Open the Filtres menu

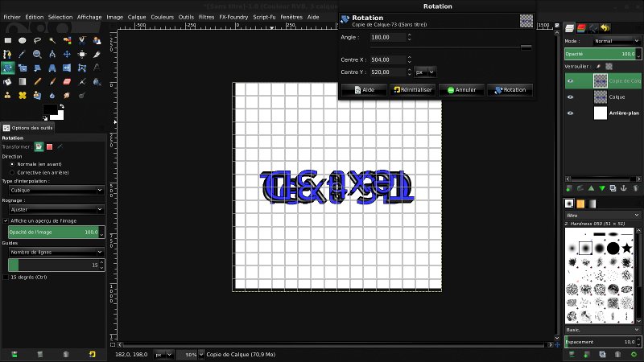(x=206, y=17)
